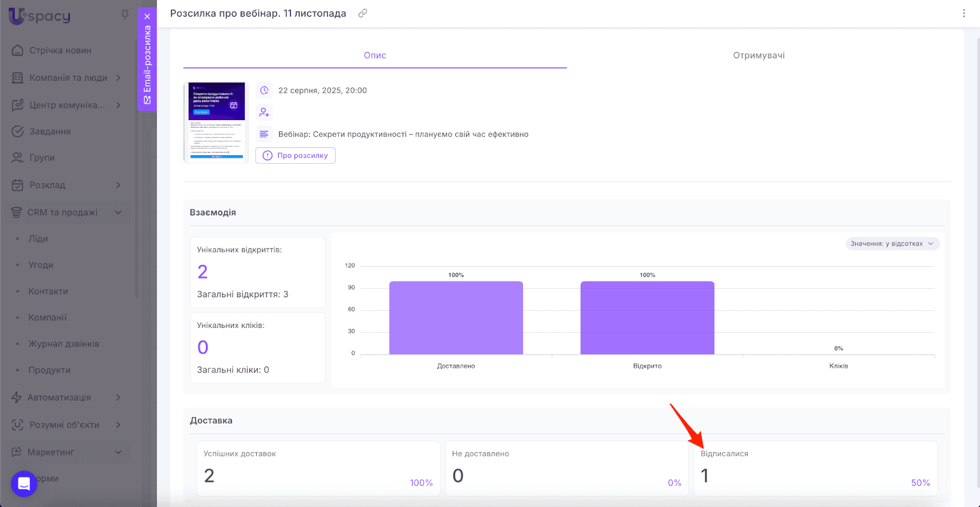Image resolution: width=980 pixels, height=507 pixels.
Task: Click the purple Доставлено bar in chart
Action: pyautogui.click(x=456, y=318)
